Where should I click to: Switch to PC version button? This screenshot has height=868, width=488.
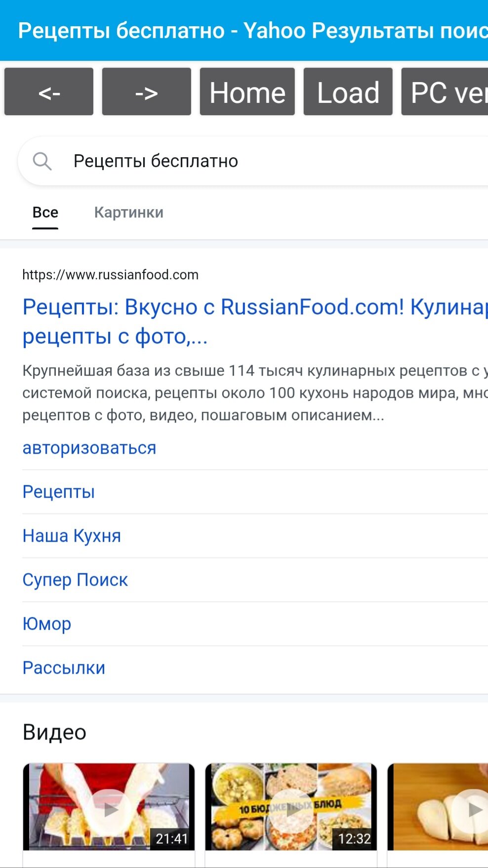click(x=445, y=92)
